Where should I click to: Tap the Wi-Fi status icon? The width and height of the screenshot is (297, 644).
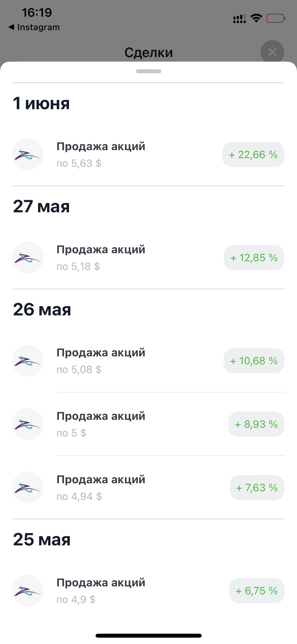256,18
